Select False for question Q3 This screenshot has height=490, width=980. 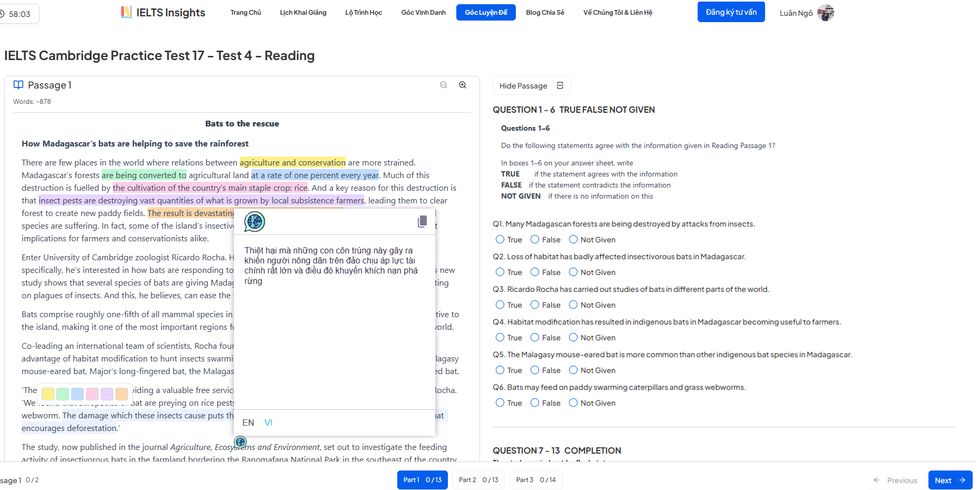(535, 305)
